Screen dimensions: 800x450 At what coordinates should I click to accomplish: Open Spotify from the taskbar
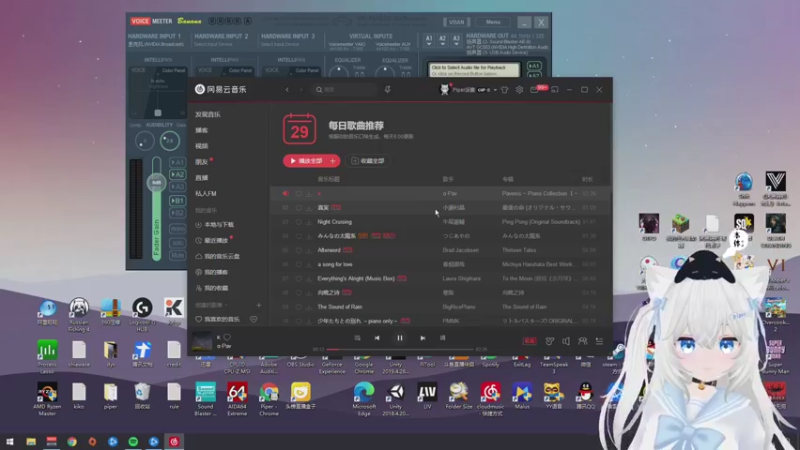[x=133, y=441]
